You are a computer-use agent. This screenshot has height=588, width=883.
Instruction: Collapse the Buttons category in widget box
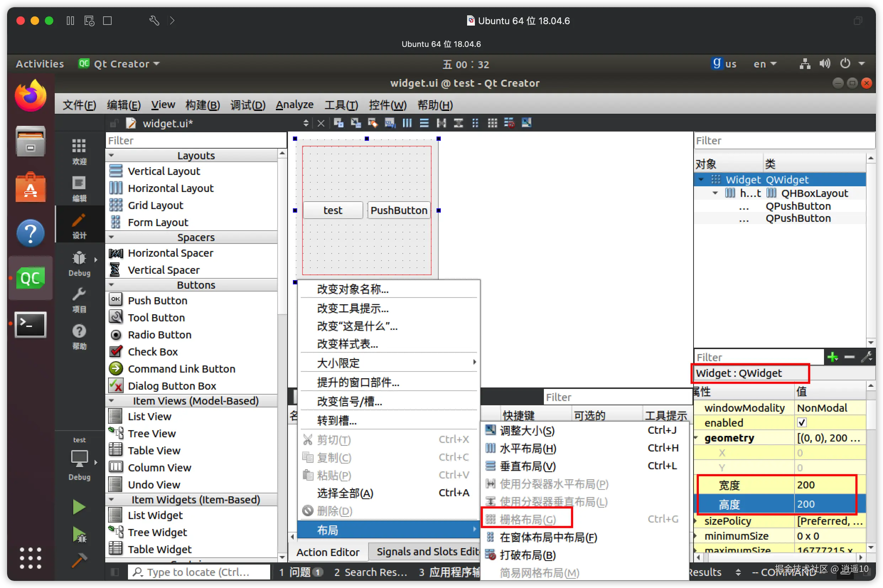pyautogui.click(x=111, y=285)
